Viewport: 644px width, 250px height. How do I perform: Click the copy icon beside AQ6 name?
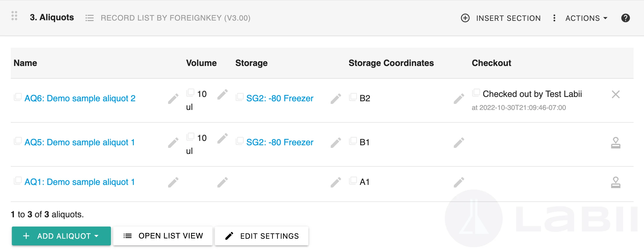click(x=18, y=97)
